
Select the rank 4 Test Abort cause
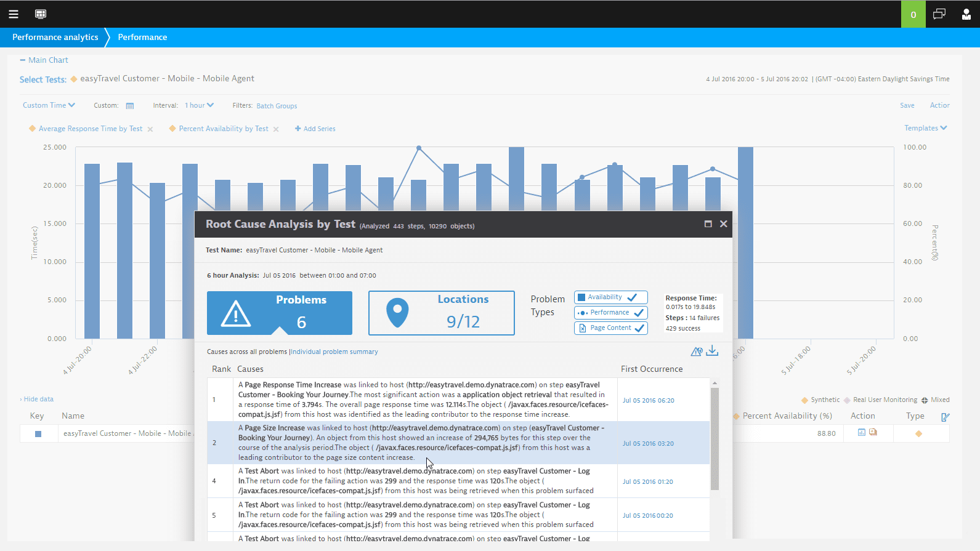click(458, 481)
